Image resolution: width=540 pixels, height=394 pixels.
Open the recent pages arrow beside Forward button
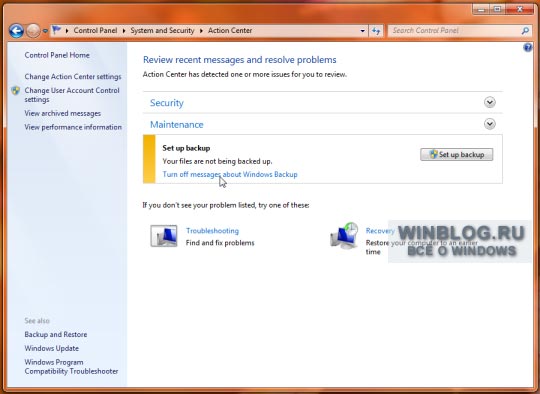point(45,31)
